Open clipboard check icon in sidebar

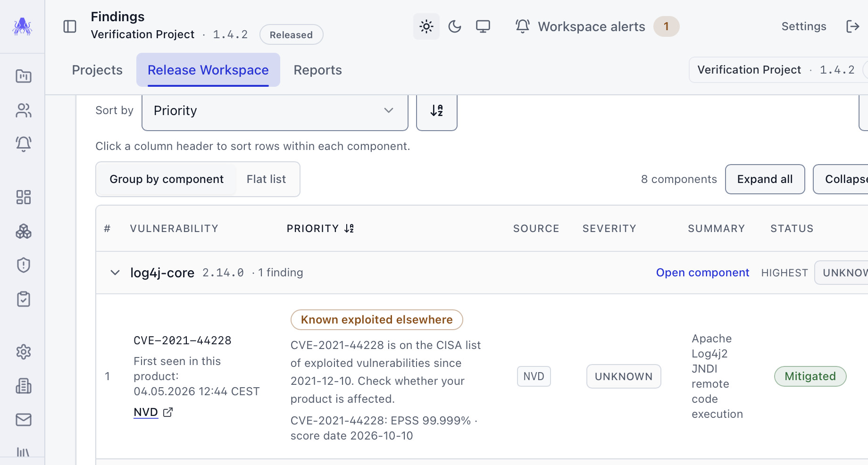pyautogui.click(x=24, y=299)
